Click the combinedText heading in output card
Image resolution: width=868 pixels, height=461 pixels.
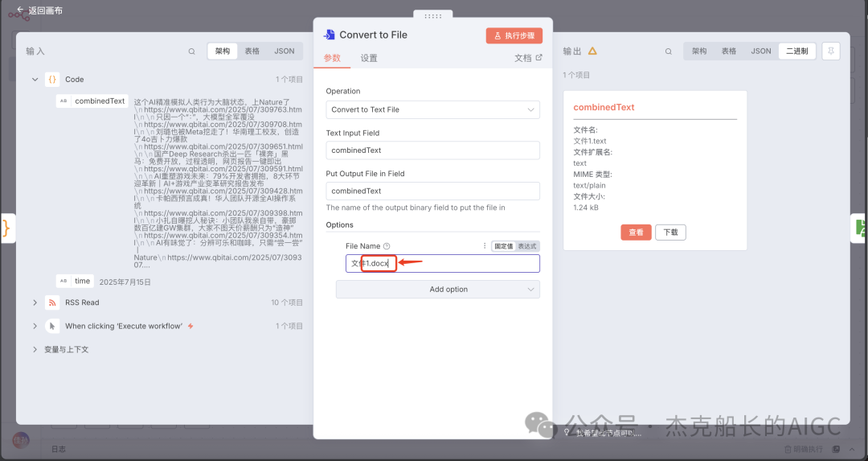point(604,108)
